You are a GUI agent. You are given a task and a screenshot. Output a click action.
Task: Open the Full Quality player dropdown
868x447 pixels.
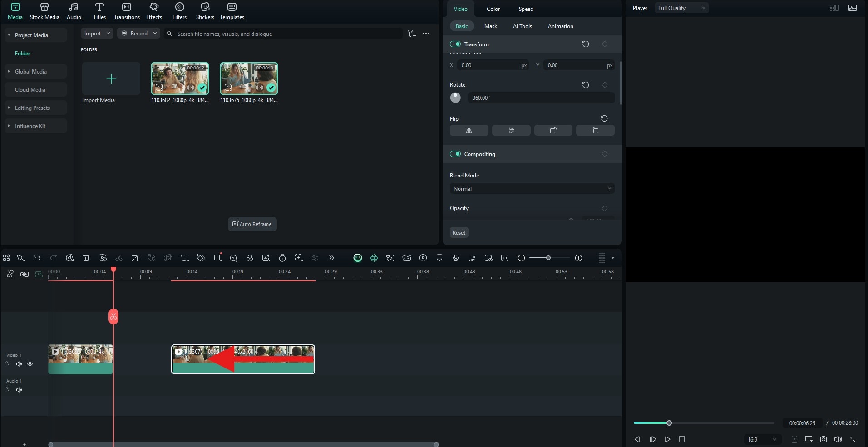tap(681, 8)
